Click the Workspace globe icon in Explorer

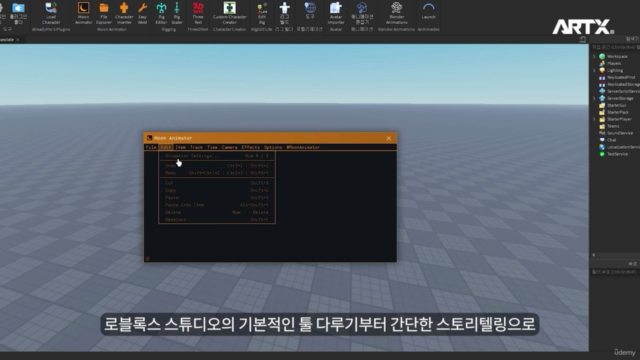tap(602, 56)
